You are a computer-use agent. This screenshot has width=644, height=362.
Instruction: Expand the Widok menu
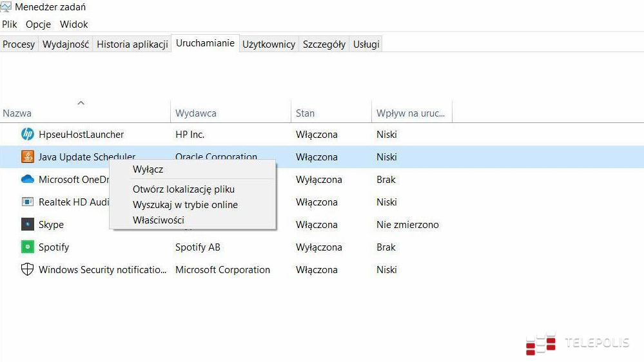(x=73, y=24)
